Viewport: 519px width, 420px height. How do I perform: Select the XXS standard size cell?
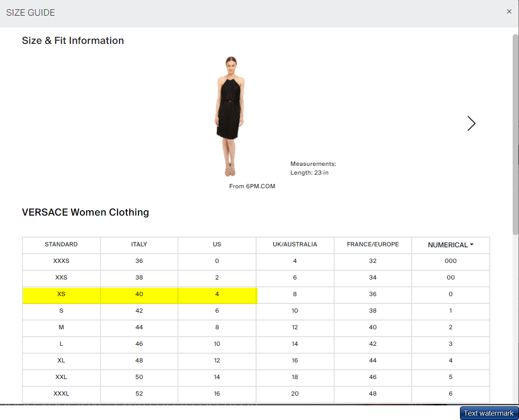[x=61, y=278]
